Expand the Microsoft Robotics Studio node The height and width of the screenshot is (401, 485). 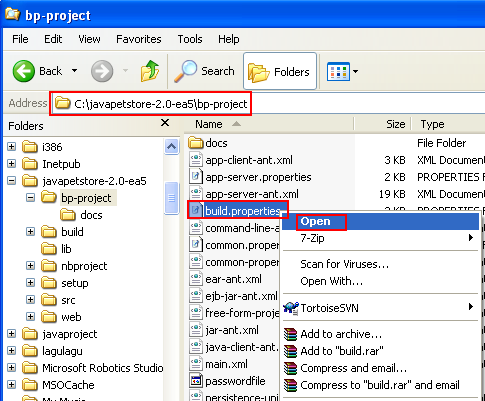pyautogui.click(x=11, y=368)
